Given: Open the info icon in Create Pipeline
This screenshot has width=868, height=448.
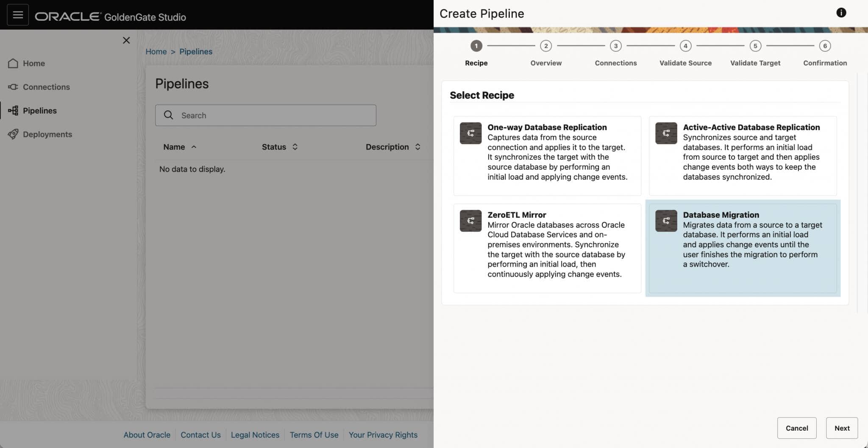Looking at the screenshot, I should click(841, 13).
